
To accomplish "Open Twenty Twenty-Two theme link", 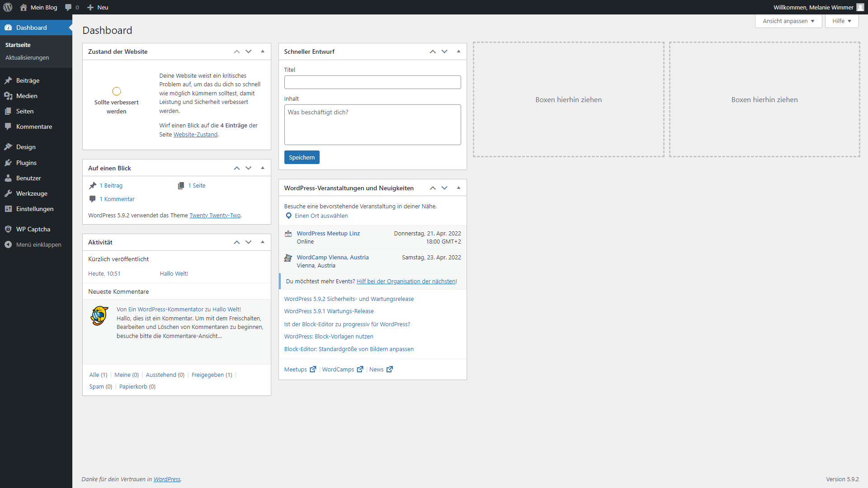I will [x=215, y=215].
